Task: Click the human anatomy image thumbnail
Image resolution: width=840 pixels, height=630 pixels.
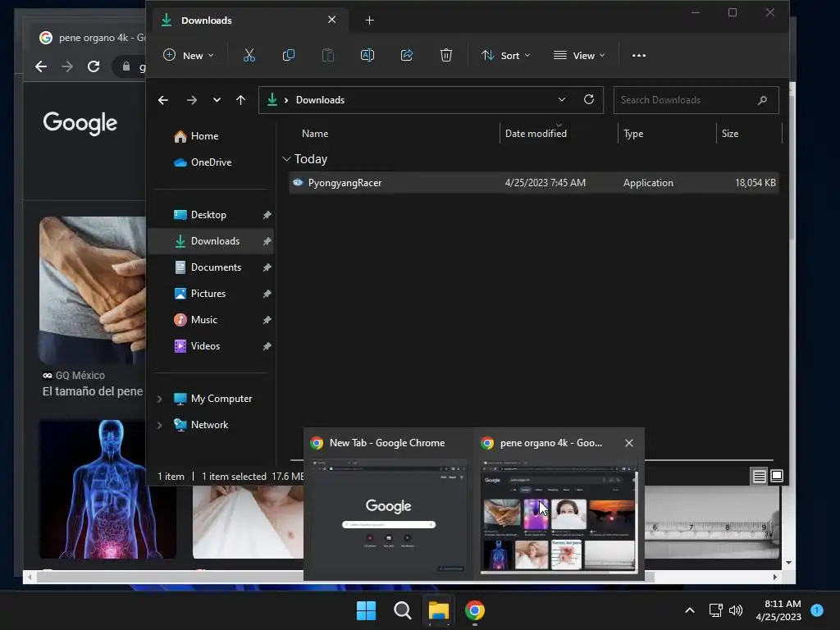Action: pos(107,489)
